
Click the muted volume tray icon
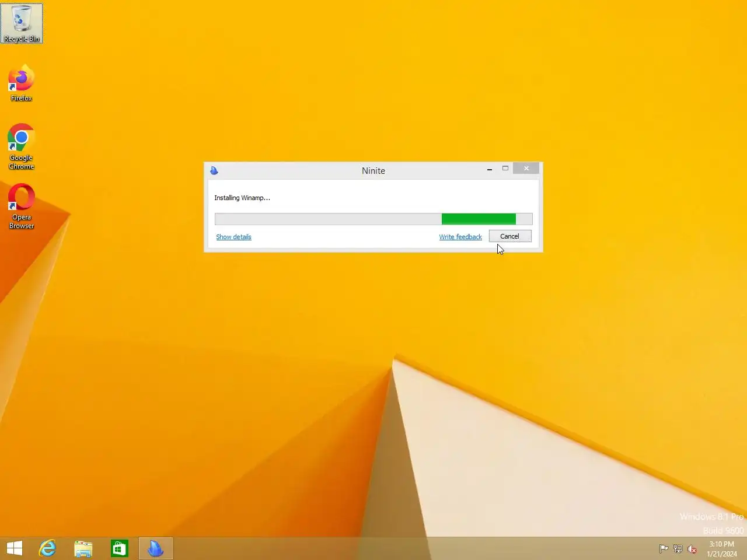pos(692,549)
